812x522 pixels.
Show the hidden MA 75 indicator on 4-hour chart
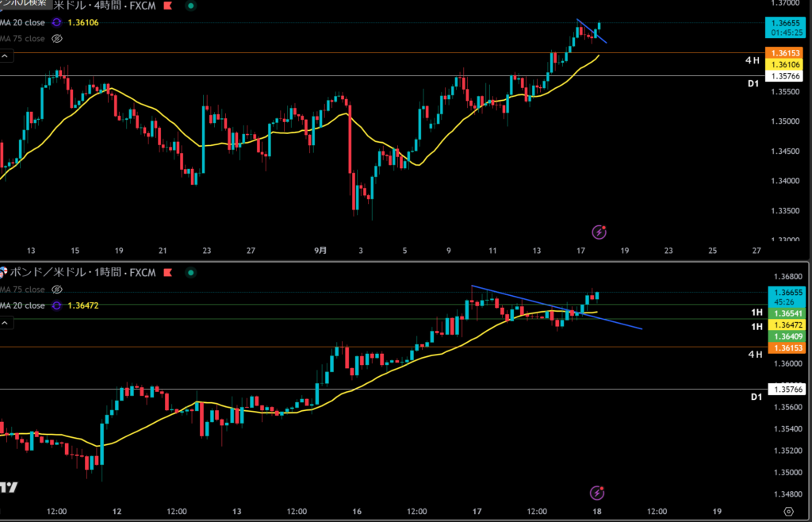56,38
